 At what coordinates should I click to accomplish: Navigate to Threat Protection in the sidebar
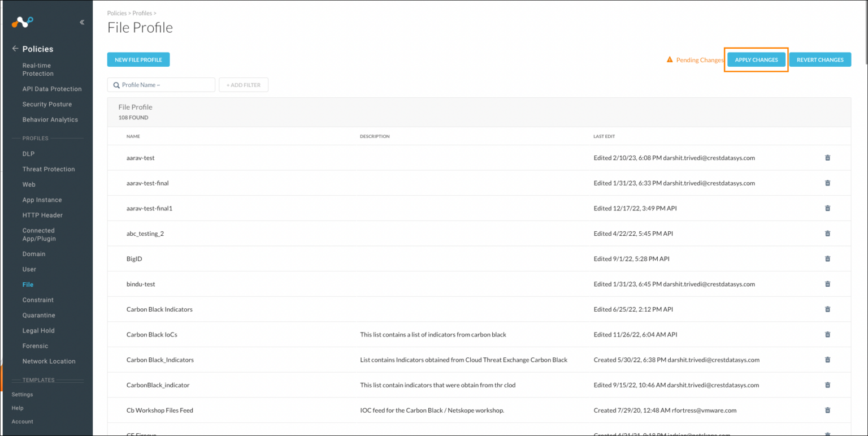pos(49,169)
